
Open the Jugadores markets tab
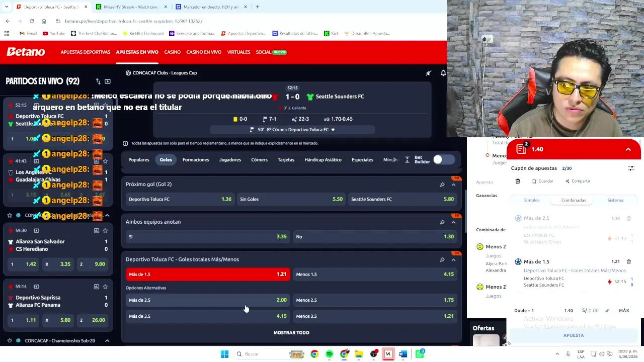(x=230, y=160)
